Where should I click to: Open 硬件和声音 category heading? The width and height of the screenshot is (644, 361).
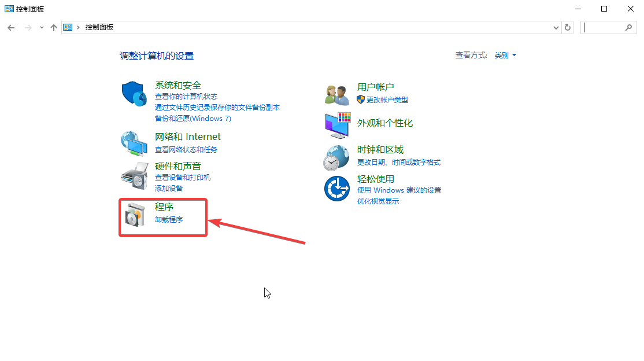point(178,166)
